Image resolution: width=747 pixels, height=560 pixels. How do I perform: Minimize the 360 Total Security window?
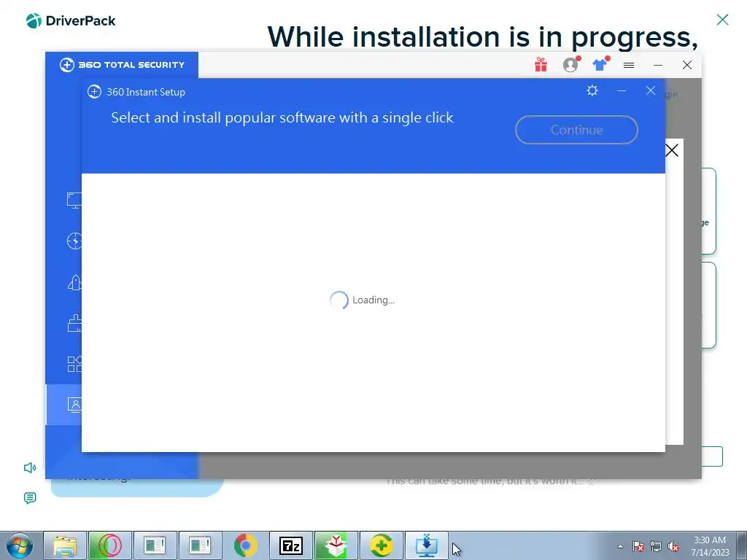click(x=658, y=65)
